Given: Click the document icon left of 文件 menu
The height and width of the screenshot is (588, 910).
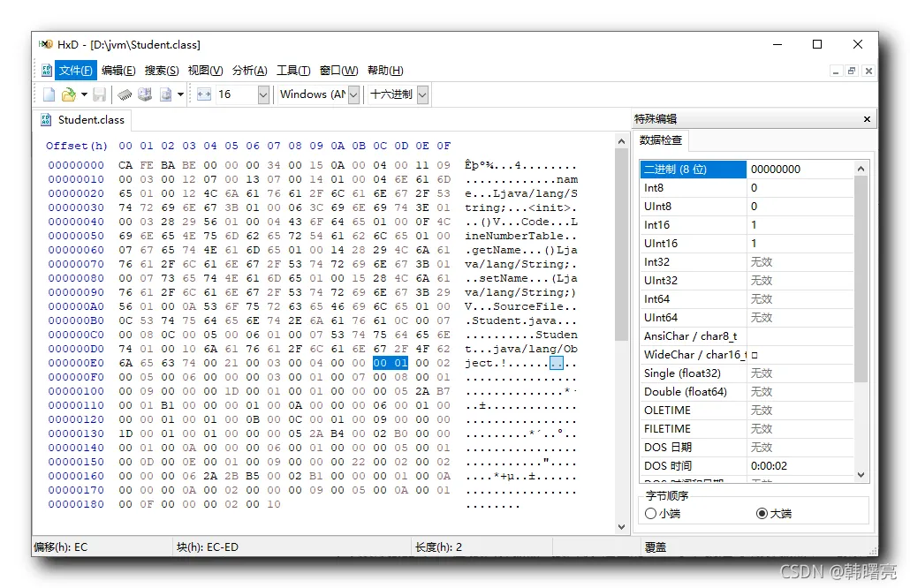Looking at the screenshot, I should pyautogui.click(x=47, y=71).
